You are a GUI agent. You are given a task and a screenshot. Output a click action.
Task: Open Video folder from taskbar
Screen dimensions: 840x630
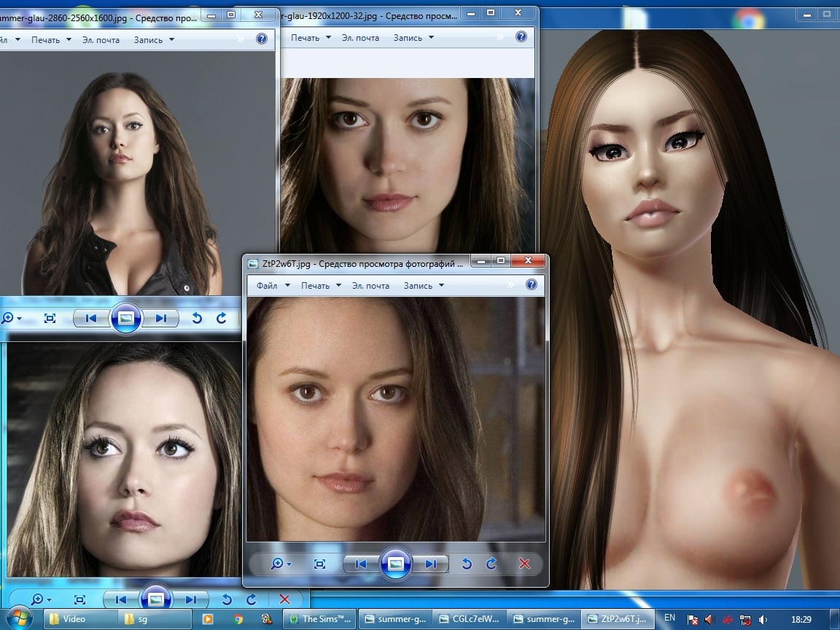[x=79, y=619]
